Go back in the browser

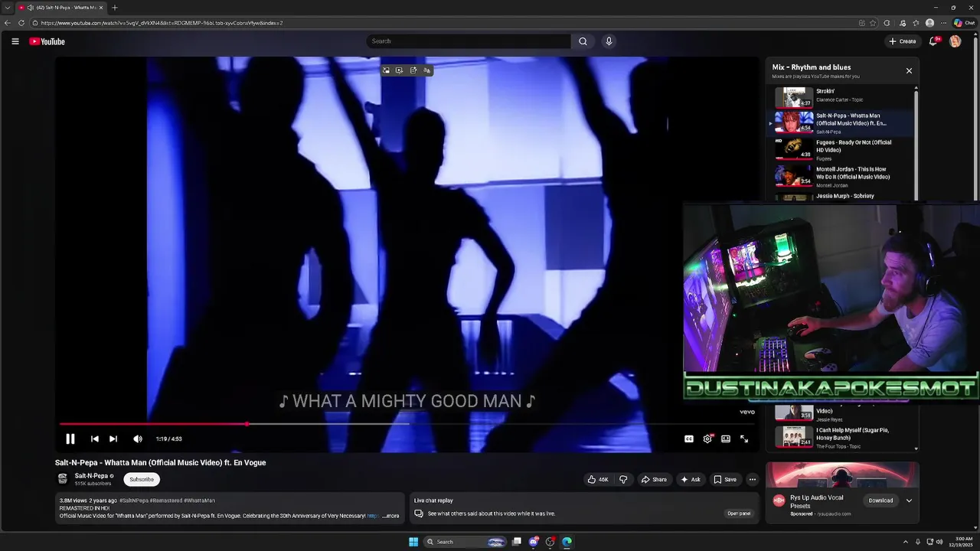[8, 23]
